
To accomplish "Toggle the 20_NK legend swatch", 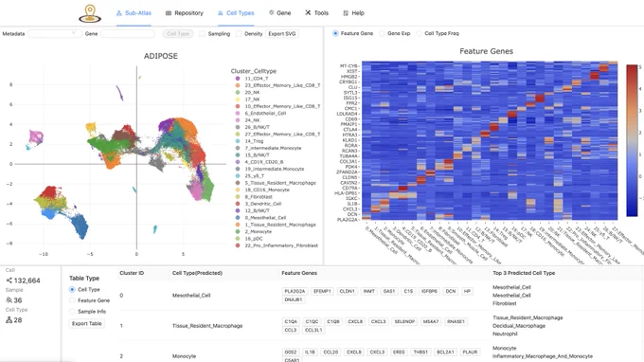I will pos(238,93).
